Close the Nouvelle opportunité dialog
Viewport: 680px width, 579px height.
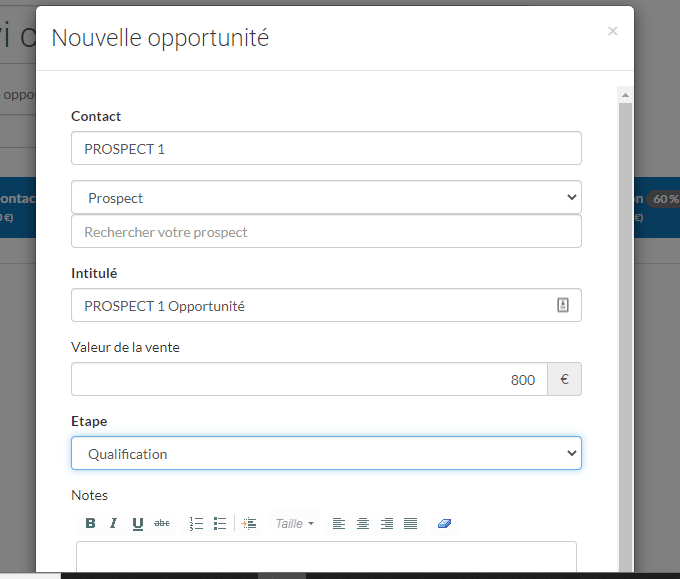click(x=612, y=31)
